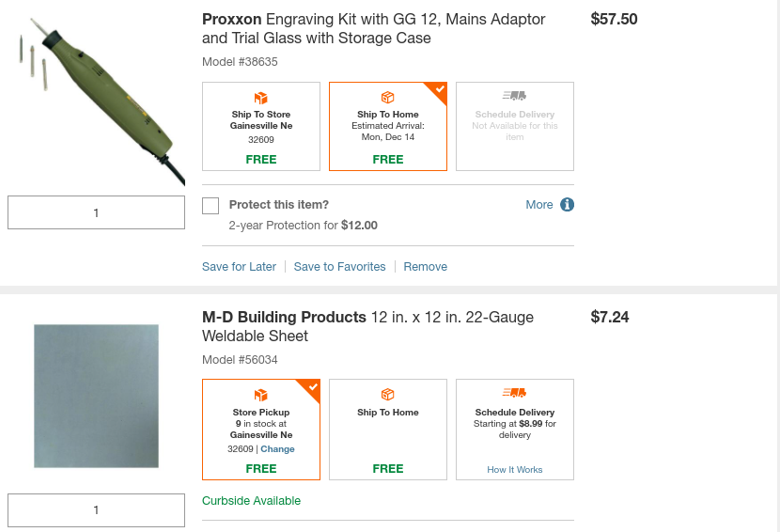Image resolution: width=780 pixels, height=532 pixels.
Task: Click the info icon next to More
Action: pyautogui.click(x=567, y=205)
